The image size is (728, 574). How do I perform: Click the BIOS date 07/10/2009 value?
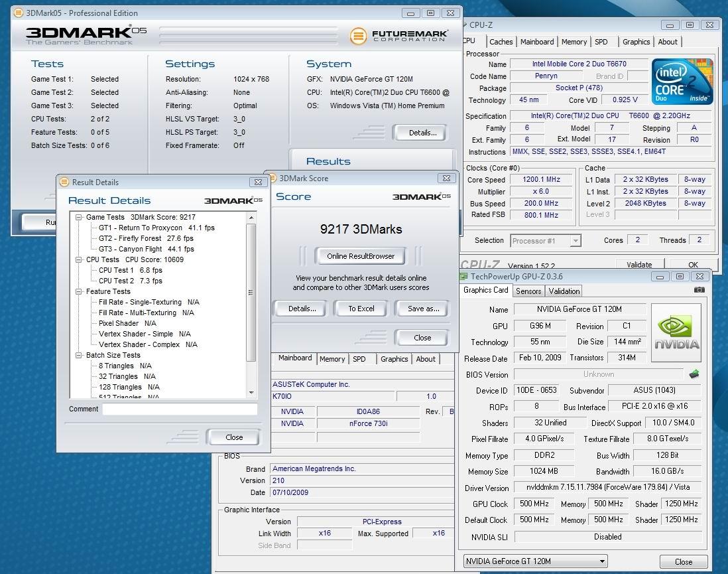point(362,492)
